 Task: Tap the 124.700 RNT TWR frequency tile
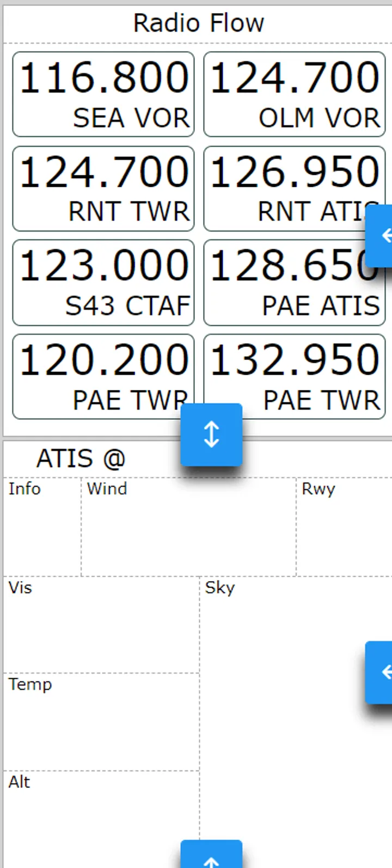[103, 188]
